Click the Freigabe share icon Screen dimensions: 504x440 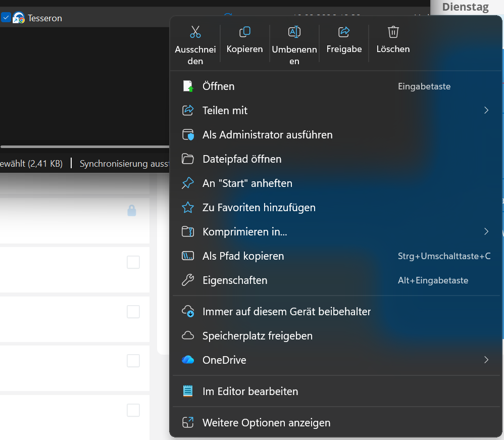pyautogui.click(x=344, y=32)
